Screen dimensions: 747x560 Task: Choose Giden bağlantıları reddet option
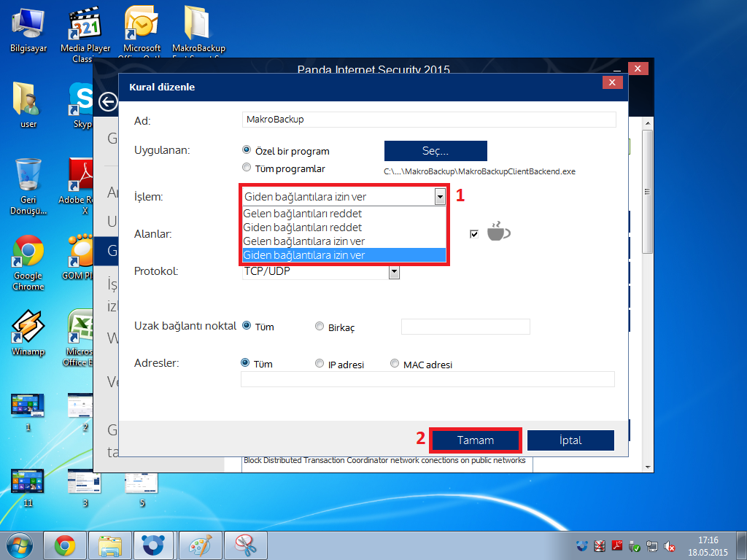tap(344, 227)
